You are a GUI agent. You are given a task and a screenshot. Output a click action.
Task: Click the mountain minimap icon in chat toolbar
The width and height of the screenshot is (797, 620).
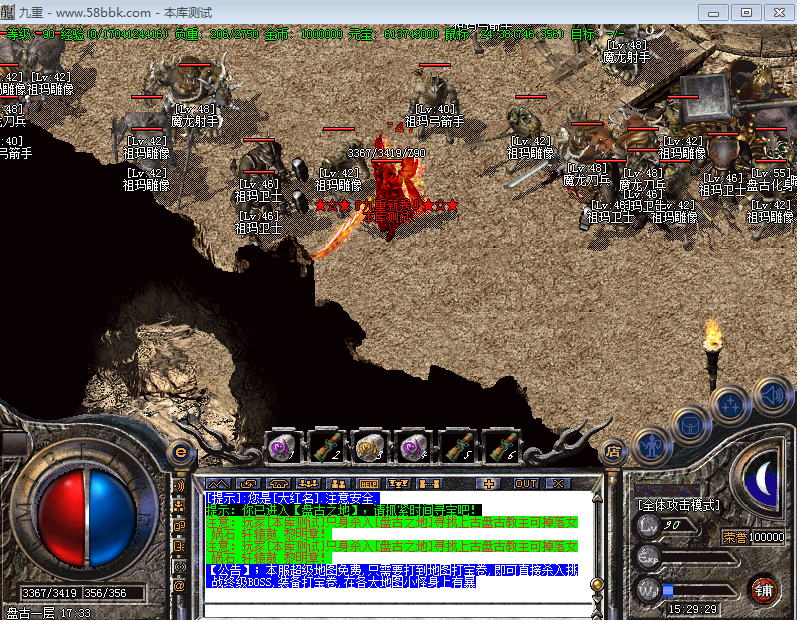[218, 483]
